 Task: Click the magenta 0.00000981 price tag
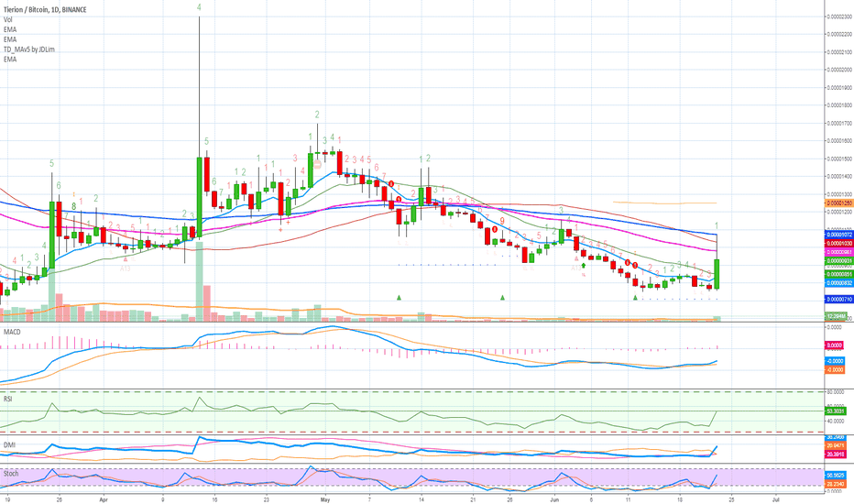click(839, 252)
